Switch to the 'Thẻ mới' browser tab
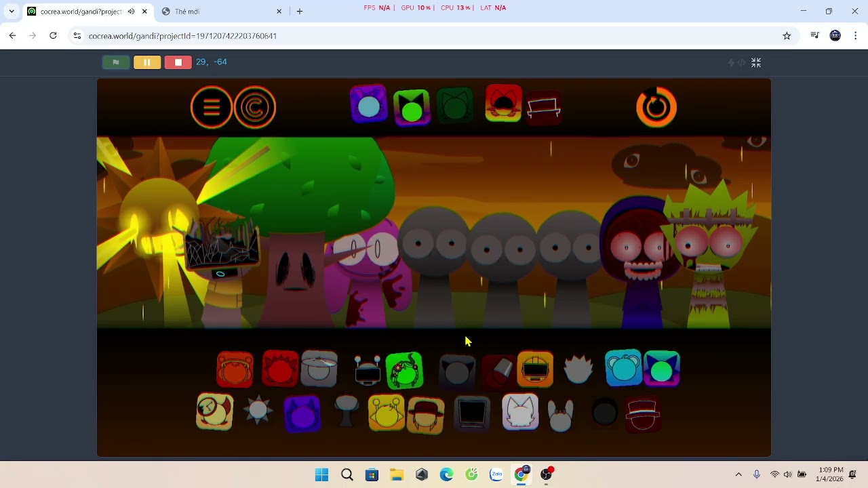The width and height of the screenshot is (868, 488). [220, 12]
